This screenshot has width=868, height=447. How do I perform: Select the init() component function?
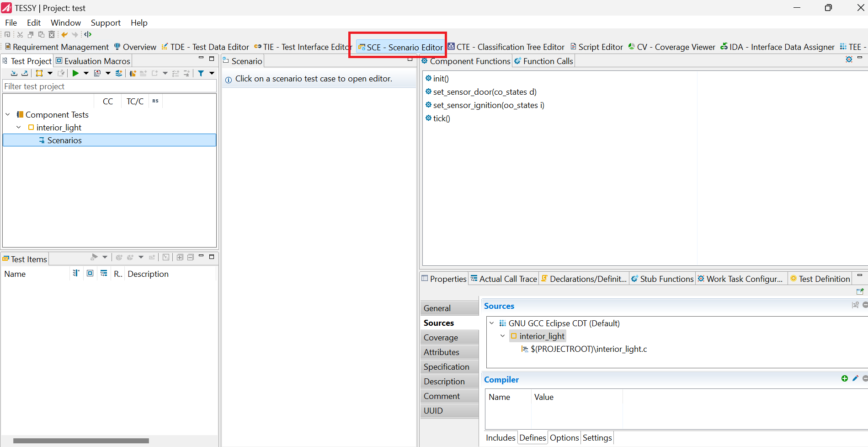[x=437, y=78]
